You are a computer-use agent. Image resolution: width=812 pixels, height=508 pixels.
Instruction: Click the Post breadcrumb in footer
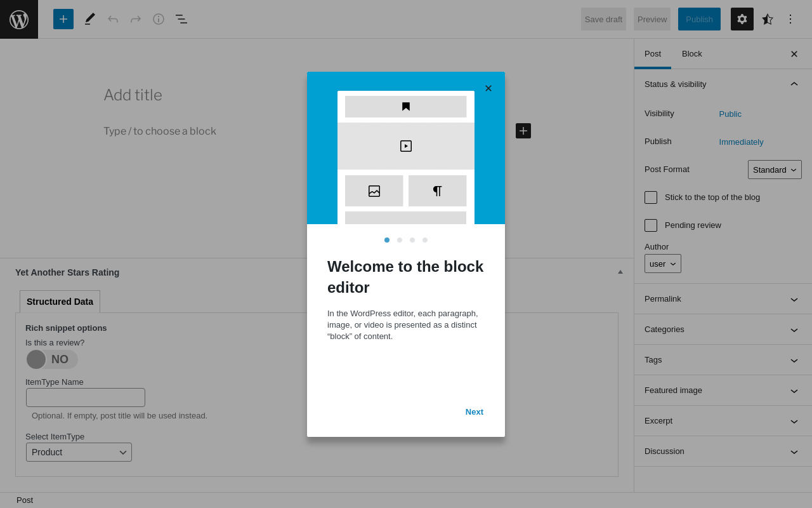coord(25,500)
